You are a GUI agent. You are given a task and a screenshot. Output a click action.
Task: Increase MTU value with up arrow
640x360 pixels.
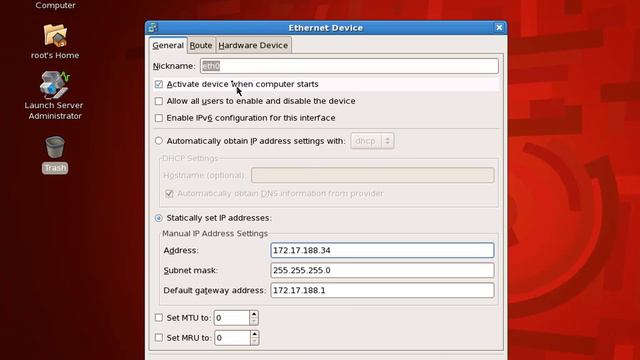pos(254,314)
